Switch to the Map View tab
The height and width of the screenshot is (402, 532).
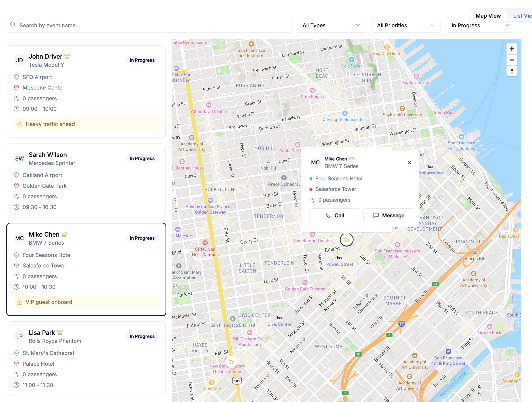pos(488,16)
